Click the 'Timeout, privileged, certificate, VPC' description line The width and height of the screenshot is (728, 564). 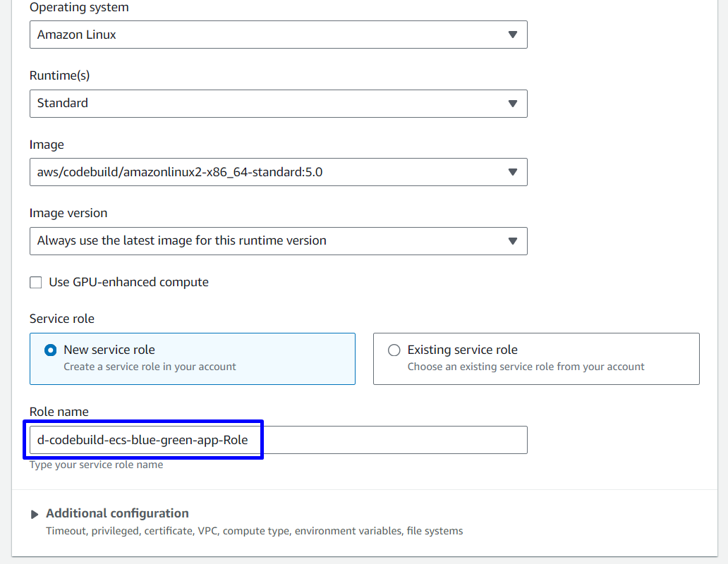pyautogui.click(x=254, y=531)
